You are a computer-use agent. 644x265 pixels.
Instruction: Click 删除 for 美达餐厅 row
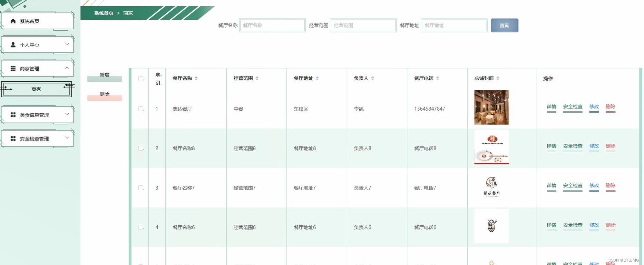(x=611, y=107)
